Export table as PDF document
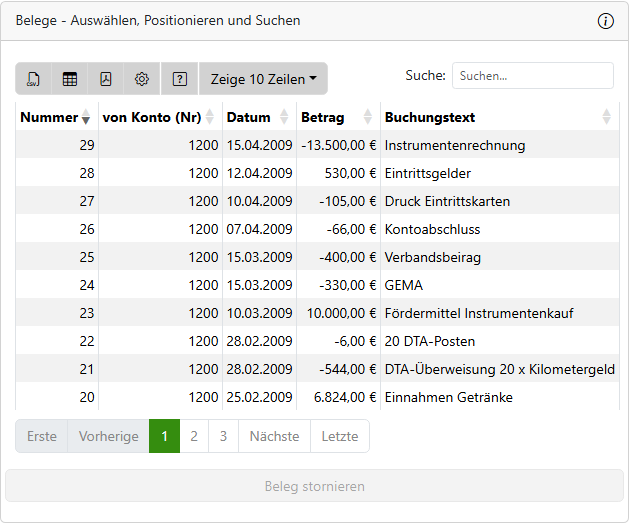 [106, 79]
